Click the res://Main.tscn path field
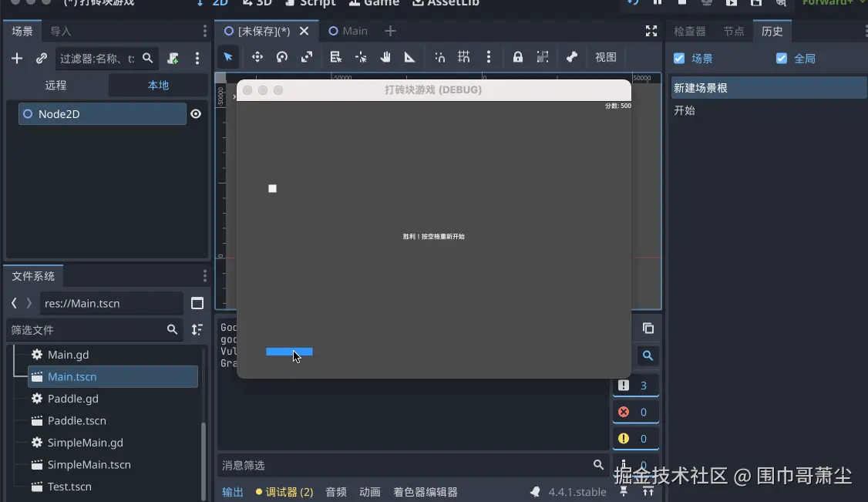The image size is (868, 502). [111, 303]
